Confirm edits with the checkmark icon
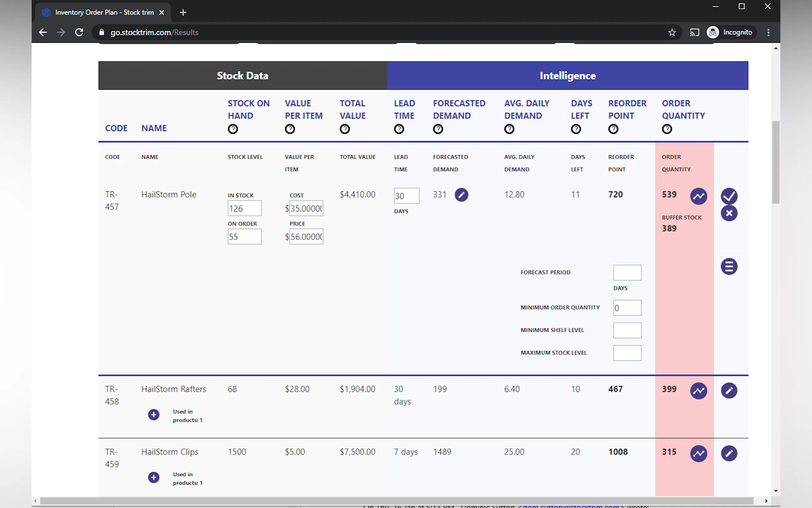812x508 pixels. coord(729,196)
